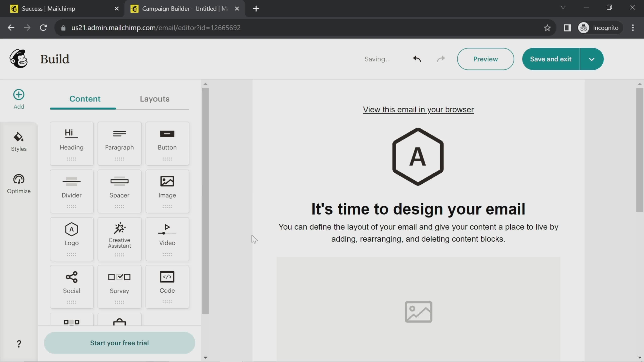Drag the content panel scrollbar down
This screenshot has height=362, width=644.
205,357
